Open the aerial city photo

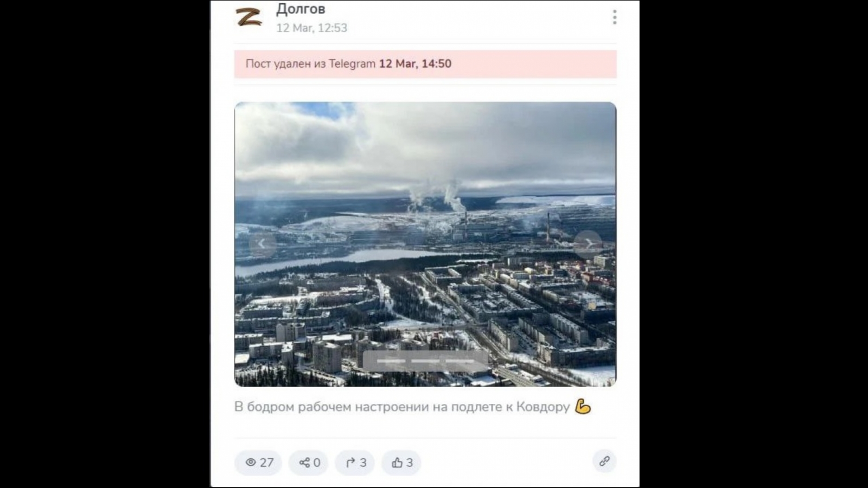pos(425,244)
